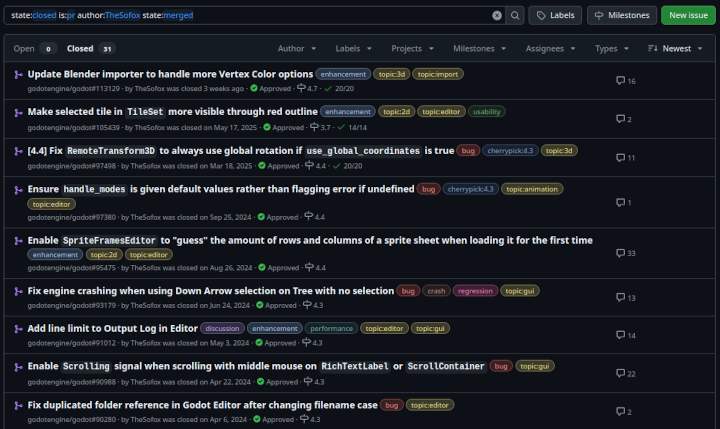Image resolution: width=720 pixels, height=429 pixels.
Task: Switch to the Closed tab
Action: 91,49
